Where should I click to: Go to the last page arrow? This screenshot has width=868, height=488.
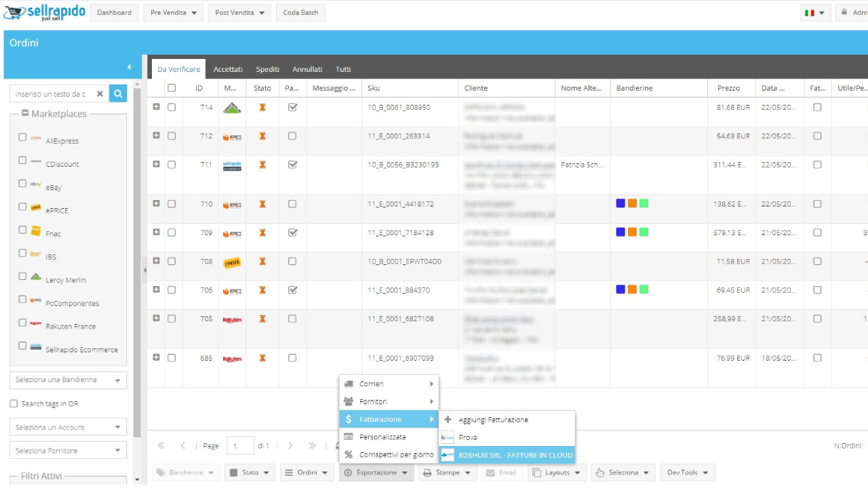tap(312, 445)
